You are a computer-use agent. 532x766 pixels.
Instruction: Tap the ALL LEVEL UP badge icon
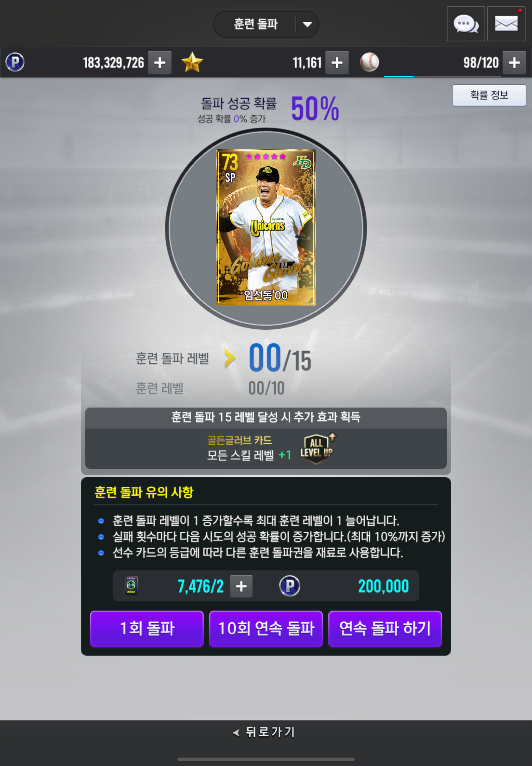tap(317, 449)
